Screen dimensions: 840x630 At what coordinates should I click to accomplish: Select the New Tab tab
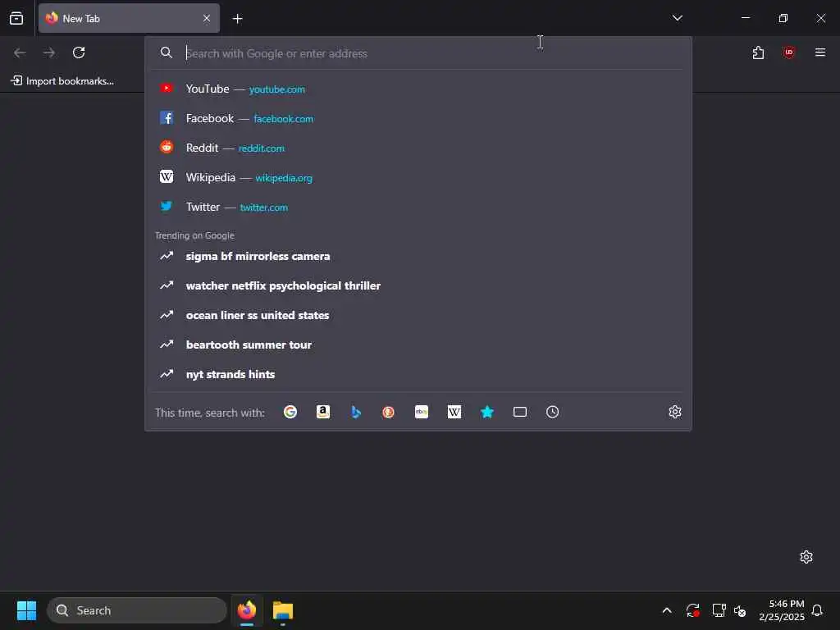click(129, 18)
